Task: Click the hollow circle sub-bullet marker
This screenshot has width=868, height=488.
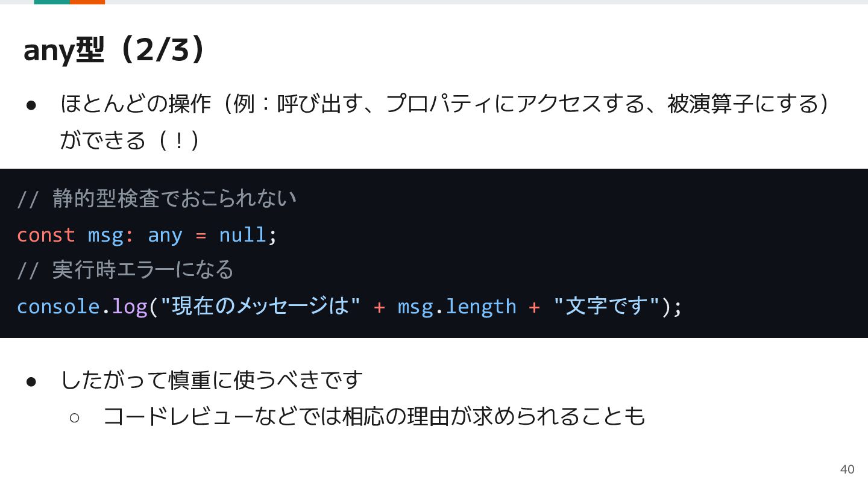Action: pos(75,418)
